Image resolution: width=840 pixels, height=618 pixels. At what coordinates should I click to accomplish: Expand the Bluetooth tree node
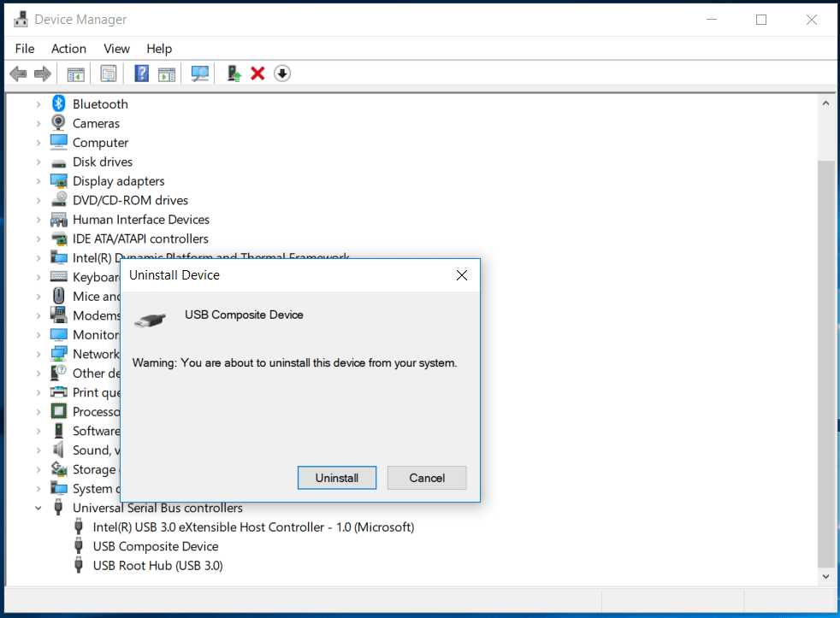(38, 104)
